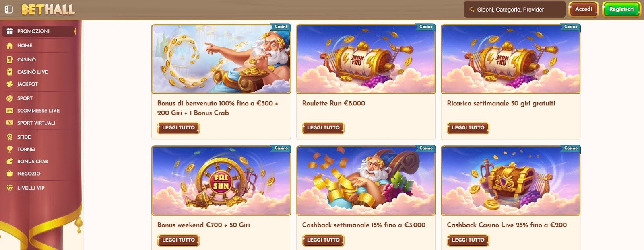Image resolution: width=644 pixels, height=250 pixels.
Task: Click the gift icon next to Promozioni
Action: tap(10, 31)
